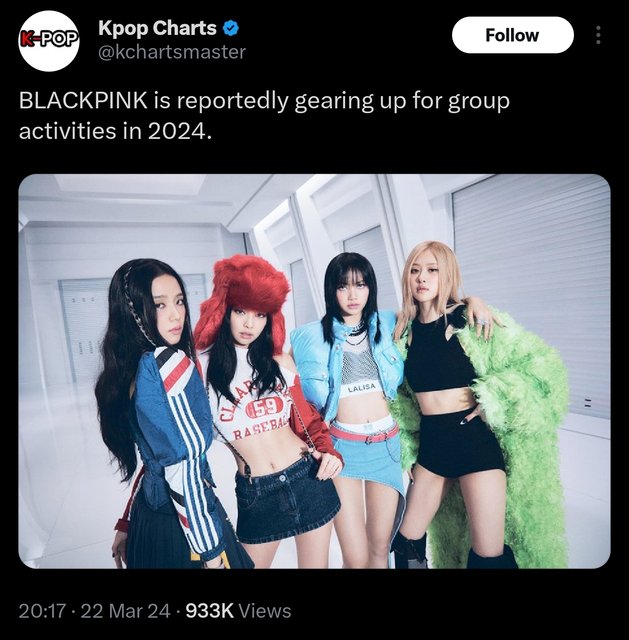Open the K-POP profile avatar
Viewport: 629px width, 640px height.
click(x=49, y=40)
